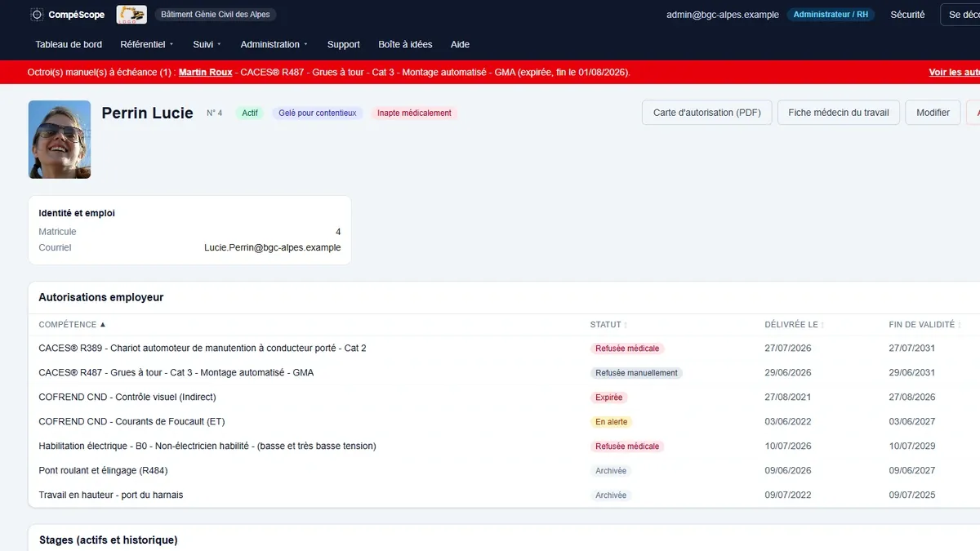This screenshot has height=551, width=980.
Task: Click the En alerte status badge
Action: [612, 421]
